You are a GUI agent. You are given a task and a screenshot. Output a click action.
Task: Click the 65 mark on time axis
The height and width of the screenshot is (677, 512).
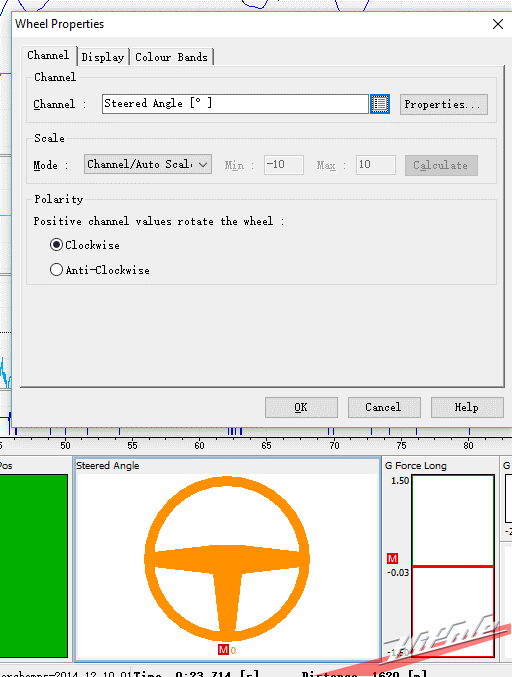coord(266,445)
